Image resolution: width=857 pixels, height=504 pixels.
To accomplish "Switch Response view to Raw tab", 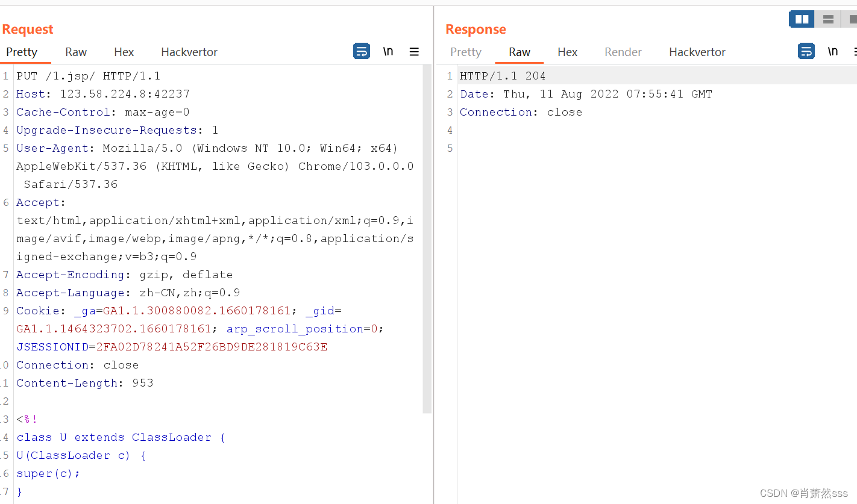I will [x=520, y=52].
